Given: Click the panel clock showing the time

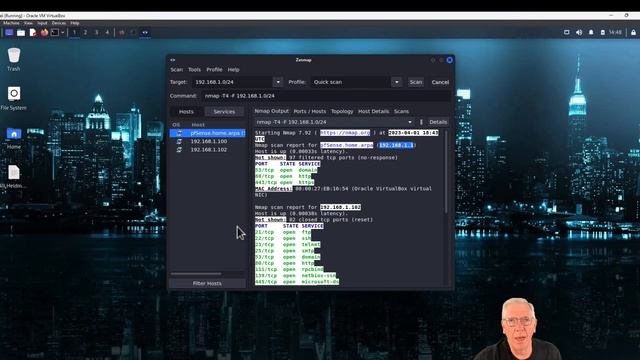Looking at the screenshot, I should click(x=615, y=32).
